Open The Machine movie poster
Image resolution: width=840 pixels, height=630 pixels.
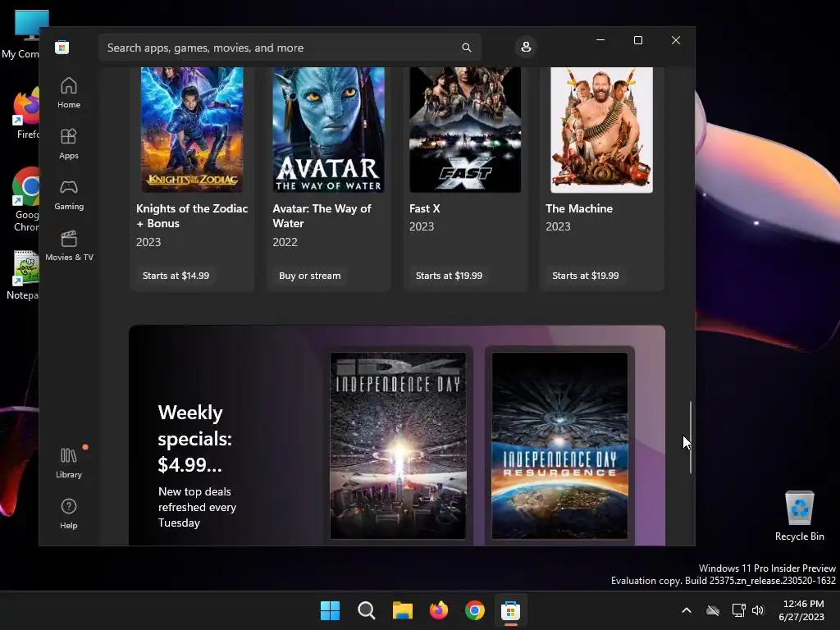click(601, 130)
